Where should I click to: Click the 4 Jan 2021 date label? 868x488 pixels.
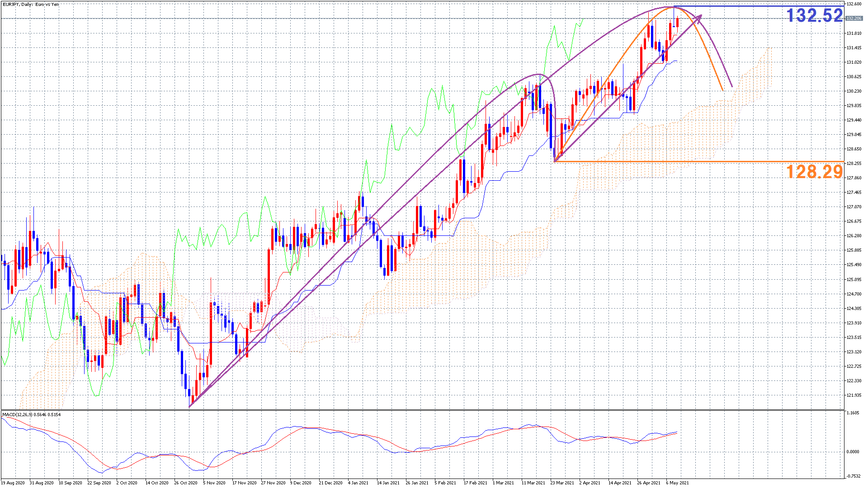[x=358, y=483]
